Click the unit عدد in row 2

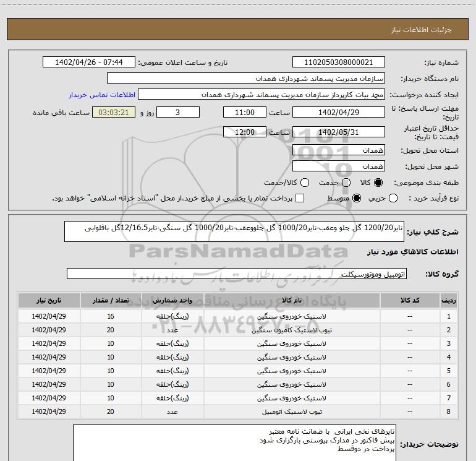click(172, 330)
